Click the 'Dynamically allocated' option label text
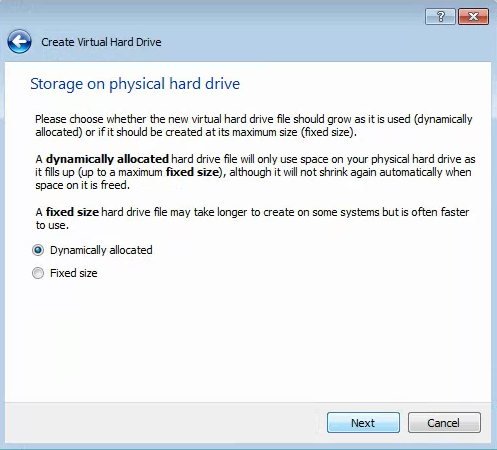Screen dimensions: 497x450 click(x=101, y=250)
